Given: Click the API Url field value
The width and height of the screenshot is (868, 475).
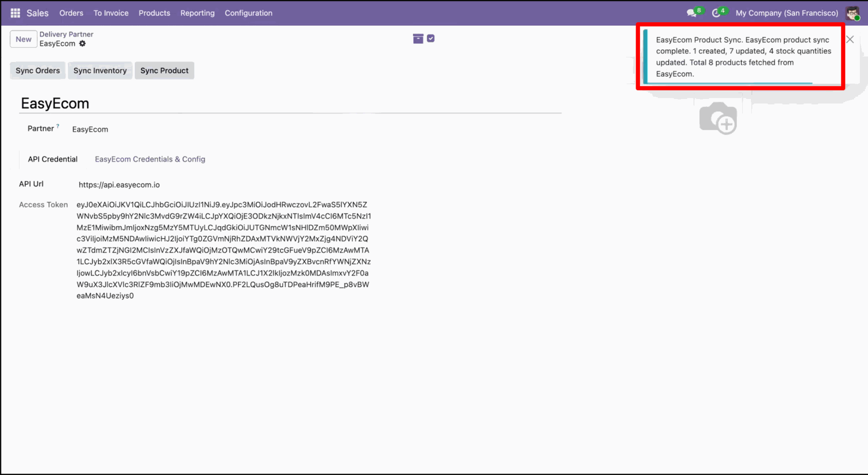Looking at the screenshot, I should click(119, 185).
